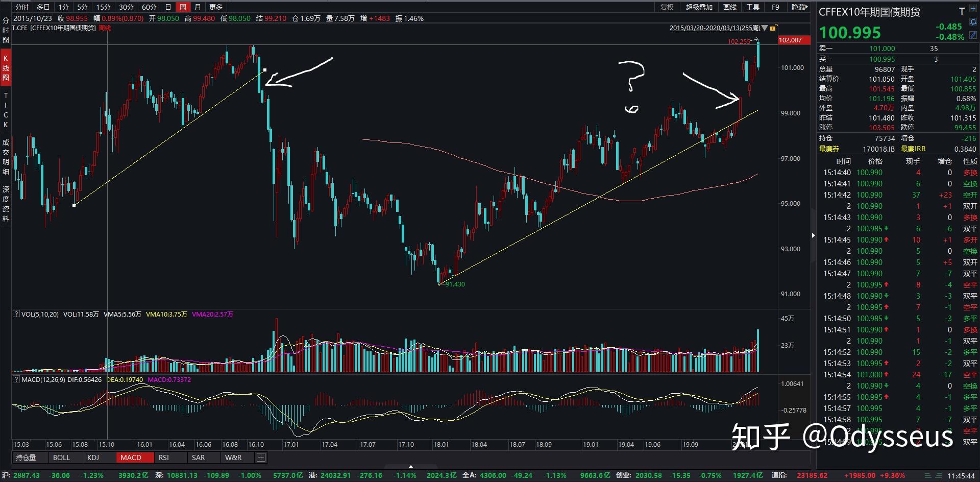Click the CFFEX10年期国债期货 title
Image resolution: width=980 pixels, height=482 pixels.
click(869, 12)
